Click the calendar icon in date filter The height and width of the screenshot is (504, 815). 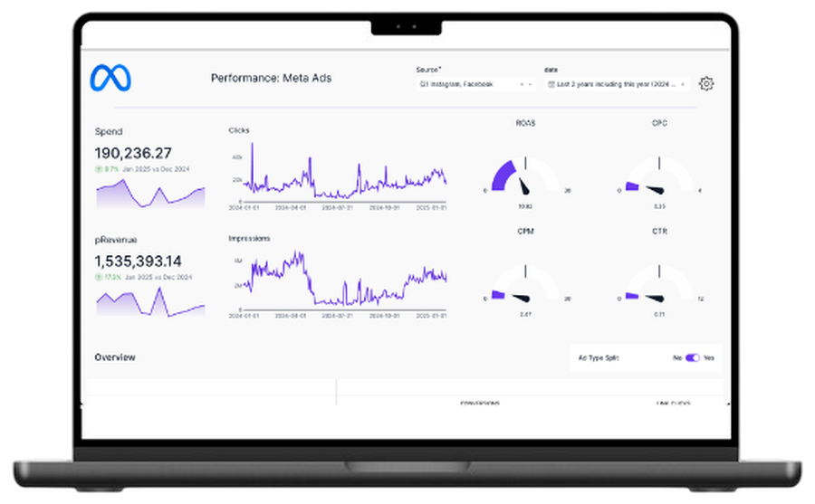551,84
